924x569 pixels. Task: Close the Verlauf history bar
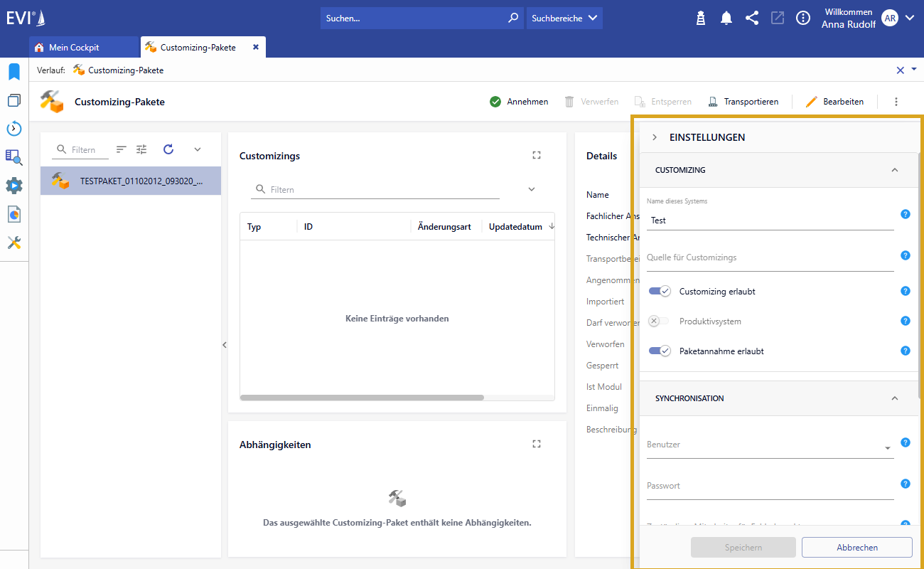point(900,70)
